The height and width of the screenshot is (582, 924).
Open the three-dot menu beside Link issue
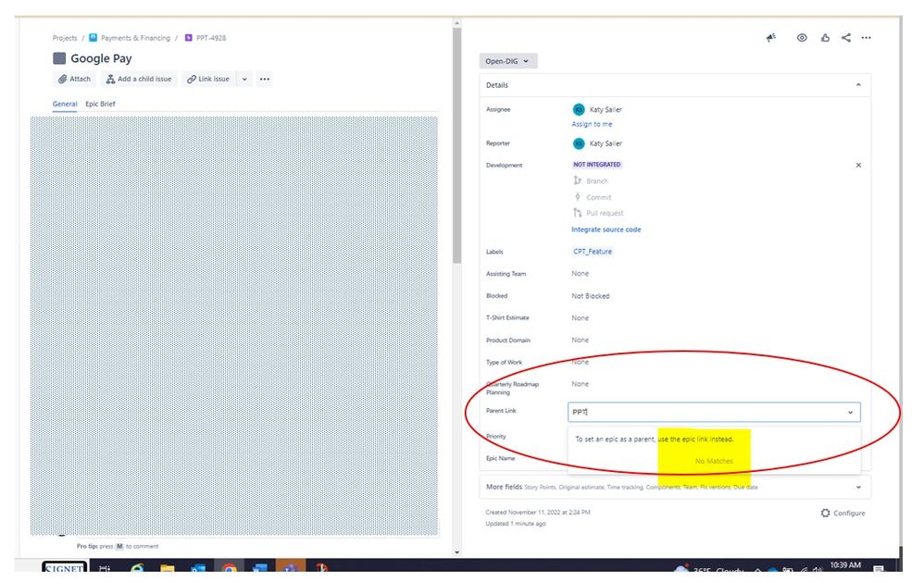point(265,79)
